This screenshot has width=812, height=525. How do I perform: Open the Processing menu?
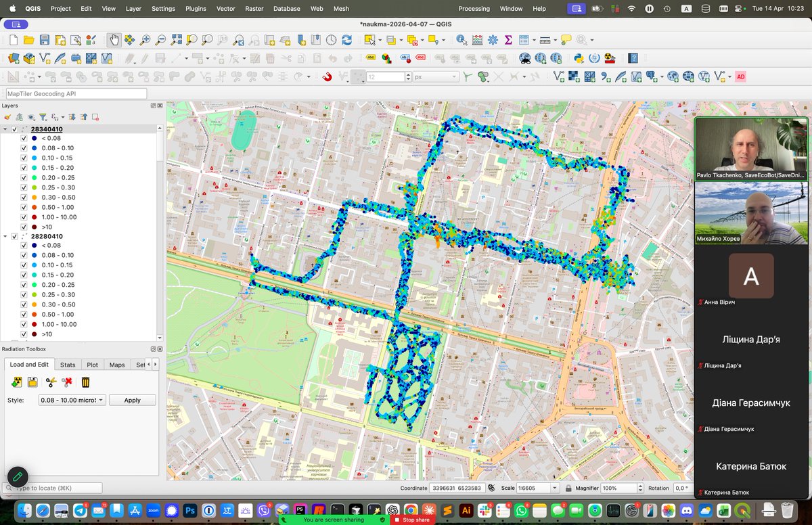[474, 8]
